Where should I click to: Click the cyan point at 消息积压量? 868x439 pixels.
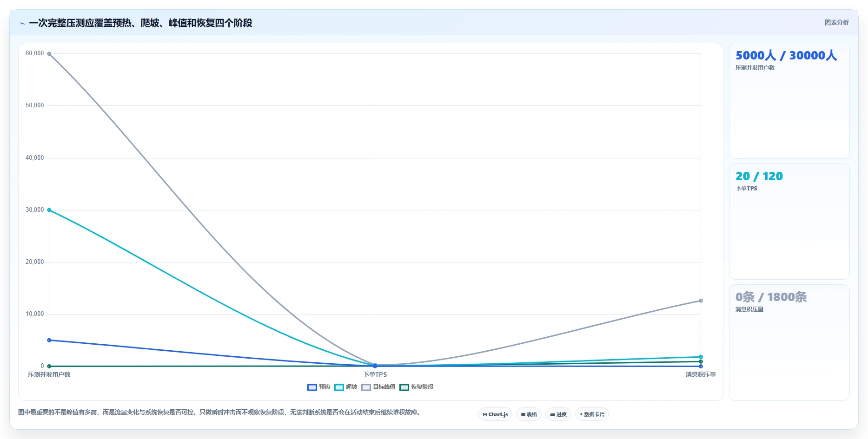(x=701, y=357)
